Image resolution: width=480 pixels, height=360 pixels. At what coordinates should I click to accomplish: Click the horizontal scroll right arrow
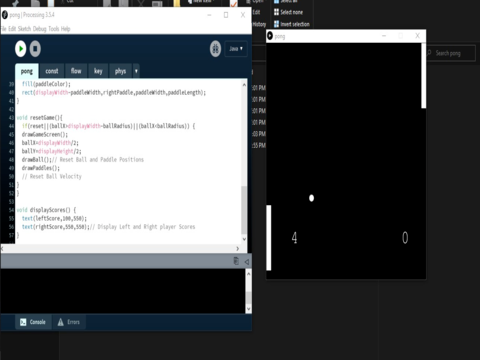point(237,248)
